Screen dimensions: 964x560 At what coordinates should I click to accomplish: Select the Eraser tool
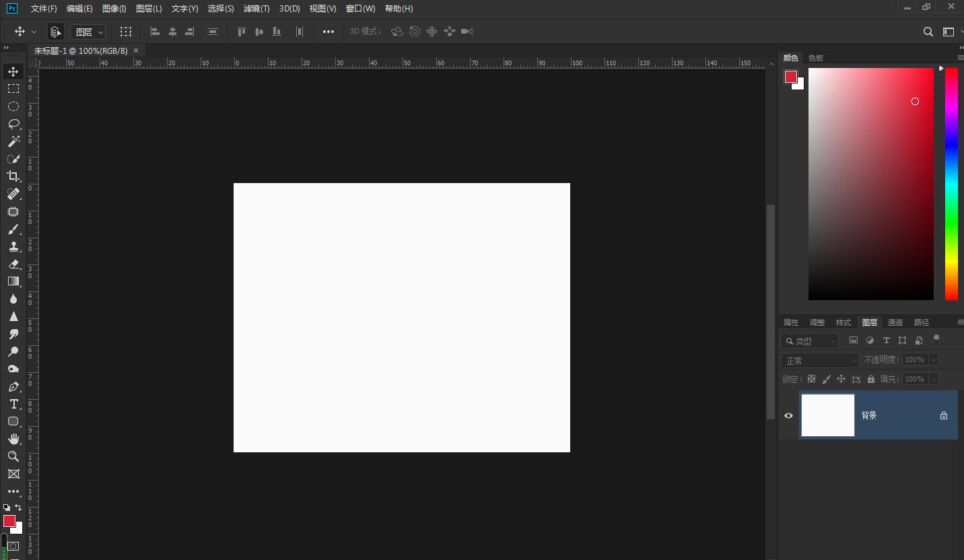(13, 264)
